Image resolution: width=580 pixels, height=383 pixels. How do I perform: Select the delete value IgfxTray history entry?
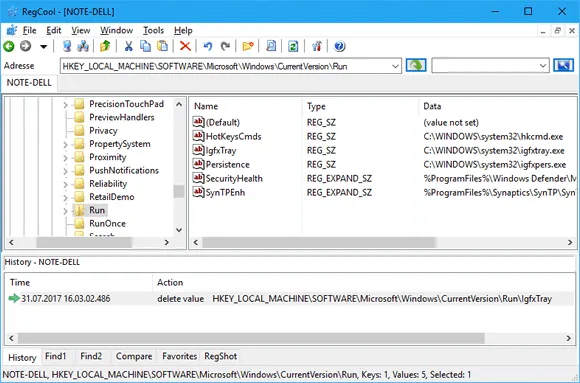pyautogui.click(x=290, y=299)
